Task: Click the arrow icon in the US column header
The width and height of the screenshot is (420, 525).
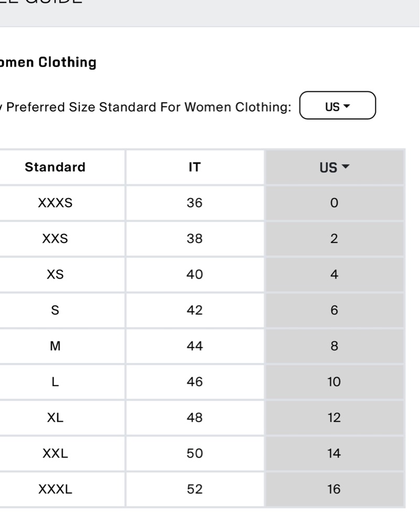Action: (346, 166)
